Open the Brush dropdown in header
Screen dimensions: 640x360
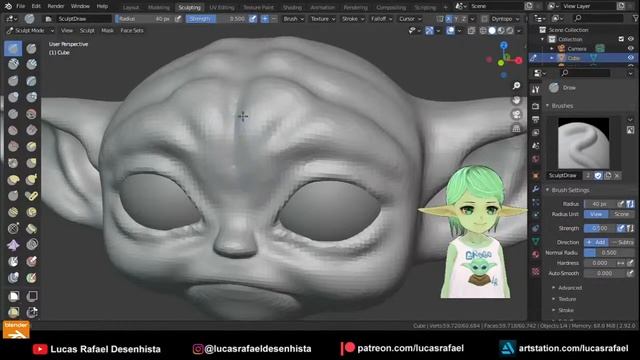click(x=293, y=19)
